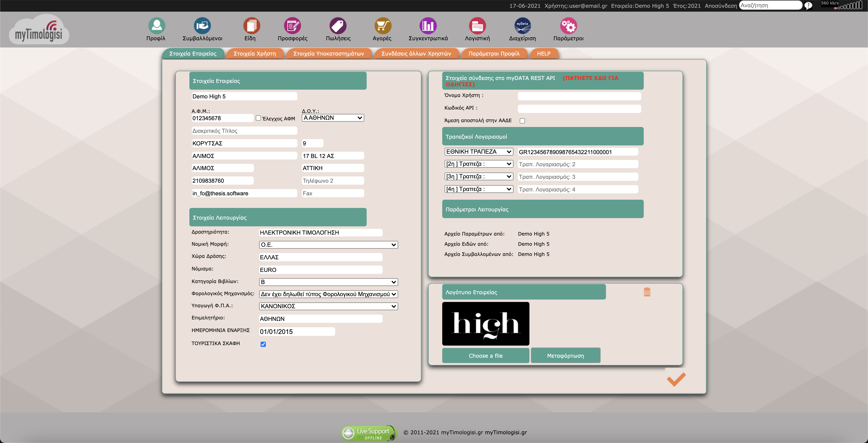
Task: Expand the ΕΘΝΙΚΗ ΤΡΑΠΕΖΑ bank dropdown
Action: pos(479,152)
